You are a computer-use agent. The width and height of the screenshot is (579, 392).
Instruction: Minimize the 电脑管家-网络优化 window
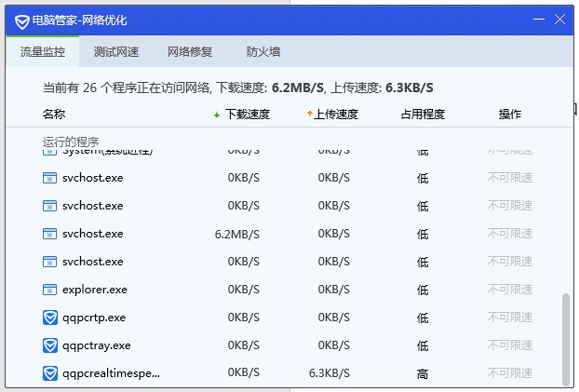point(539,20)
